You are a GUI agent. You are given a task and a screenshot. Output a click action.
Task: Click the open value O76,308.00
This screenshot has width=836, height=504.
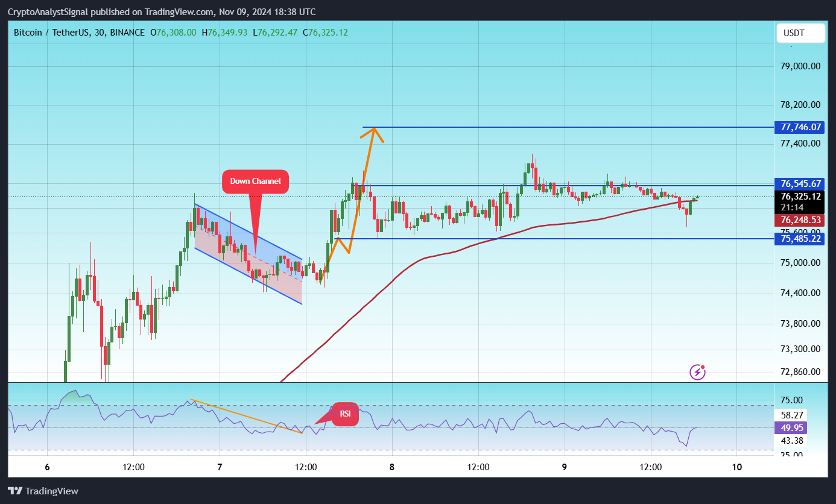[x=173, y=33]
